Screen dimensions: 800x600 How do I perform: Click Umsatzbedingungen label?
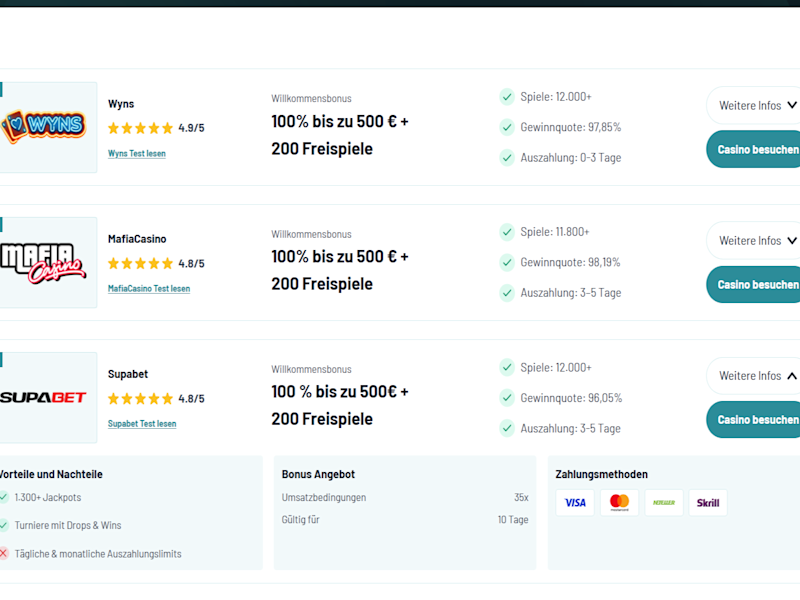324,497
